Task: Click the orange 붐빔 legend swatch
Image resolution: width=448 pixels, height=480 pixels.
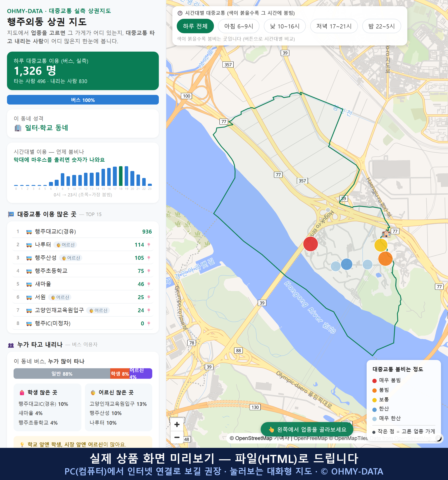Action: [374, 390]
